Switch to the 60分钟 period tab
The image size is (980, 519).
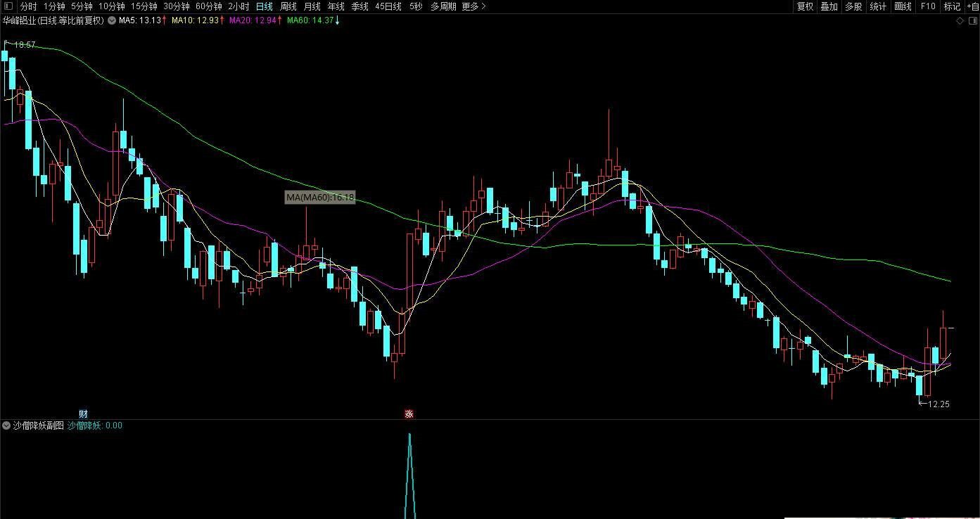(209, 6)
